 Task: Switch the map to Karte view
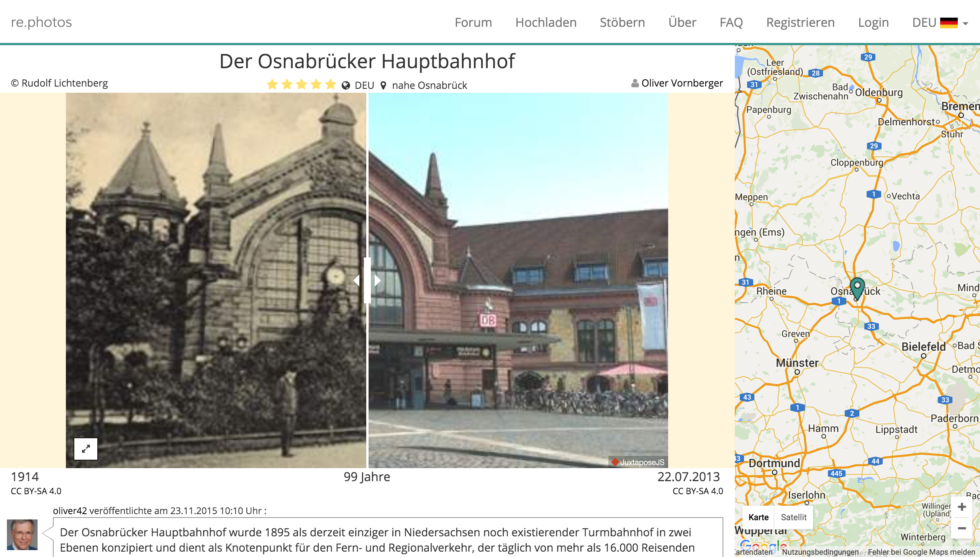point(758,517)
